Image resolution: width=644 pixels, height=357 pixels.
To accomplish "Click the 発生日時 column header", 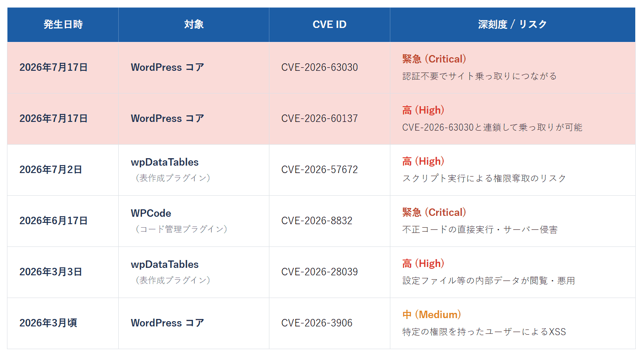I will click(63, 24).
